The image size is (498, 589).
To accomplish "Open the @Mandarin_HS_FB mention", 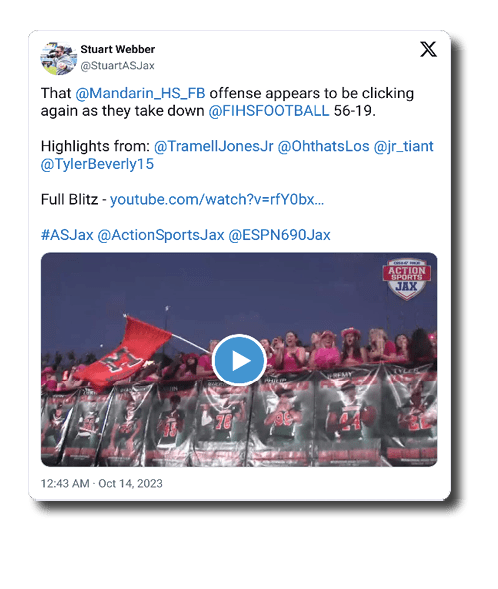I will click(x=140, y=93).
